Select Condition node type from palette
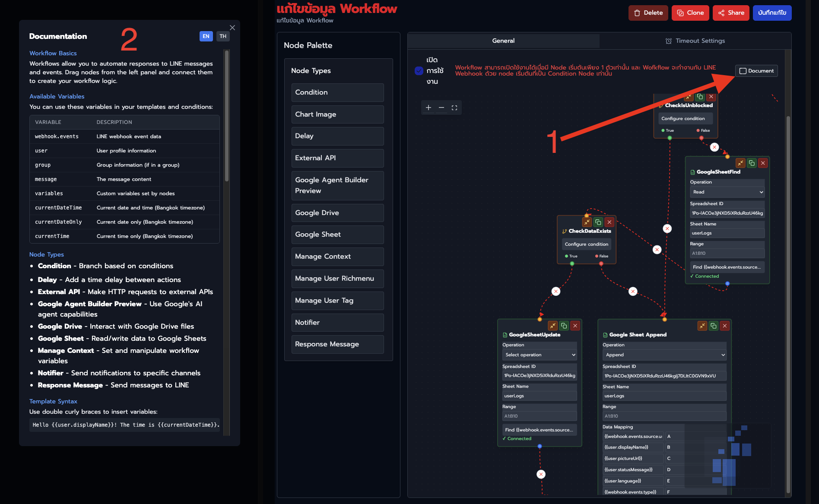Image resolution: width=819 pixels, height=504 pixels. (337, 92)
